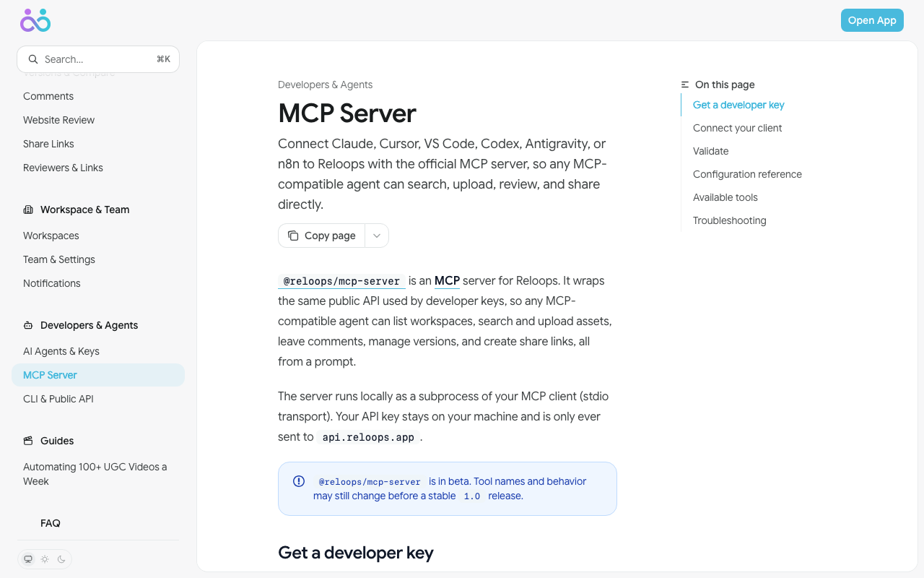Open Team & Settings page
The image size is (924, 578).
click(x=59, y=259)
